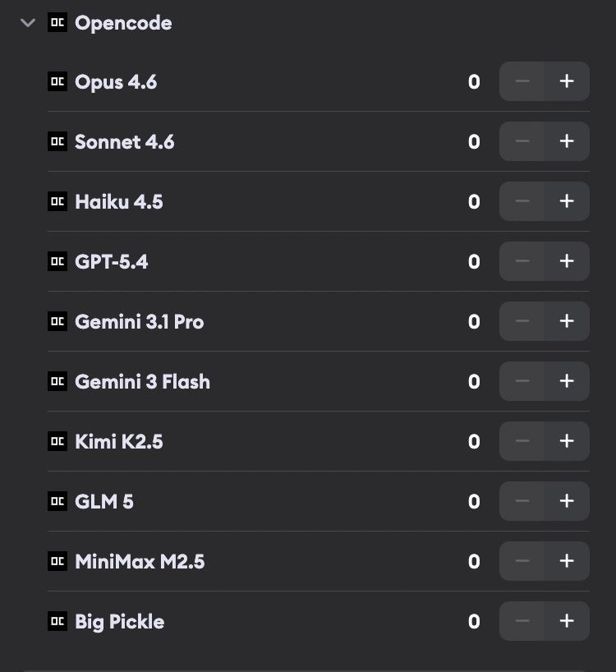616x672 pixels.
Task: Increment the Sonnet 4.6 agent count
Action: coord(567,141)
